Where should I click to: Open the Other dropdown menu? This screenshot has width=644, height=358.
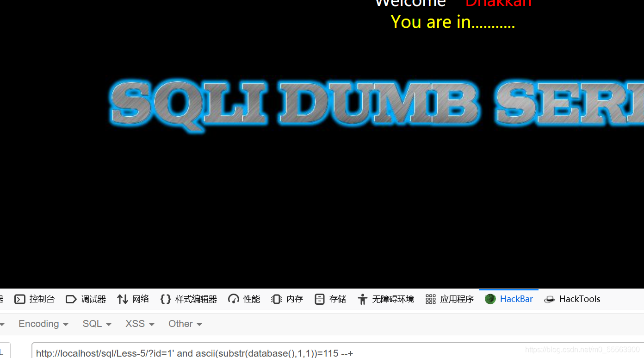point(185,324)
